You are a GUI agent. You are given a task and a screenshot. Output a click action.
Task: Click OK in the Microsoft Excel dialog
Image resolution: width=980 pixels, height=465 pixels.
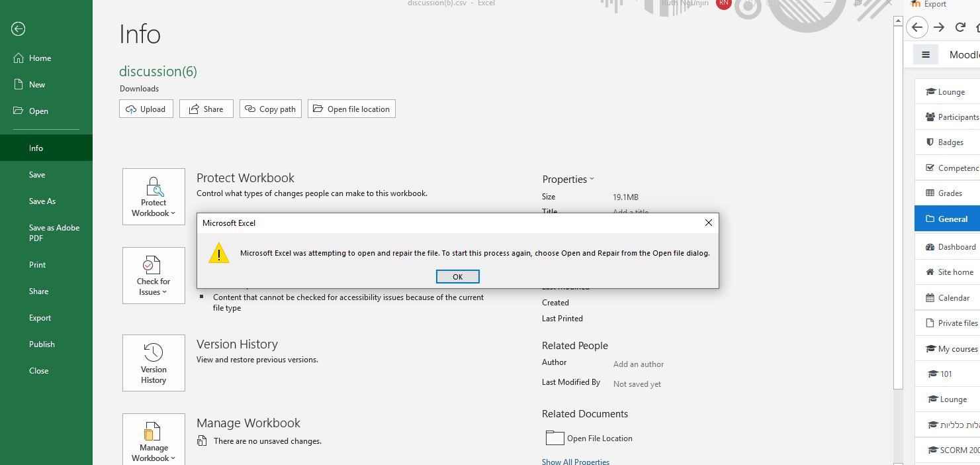point(457,277)
